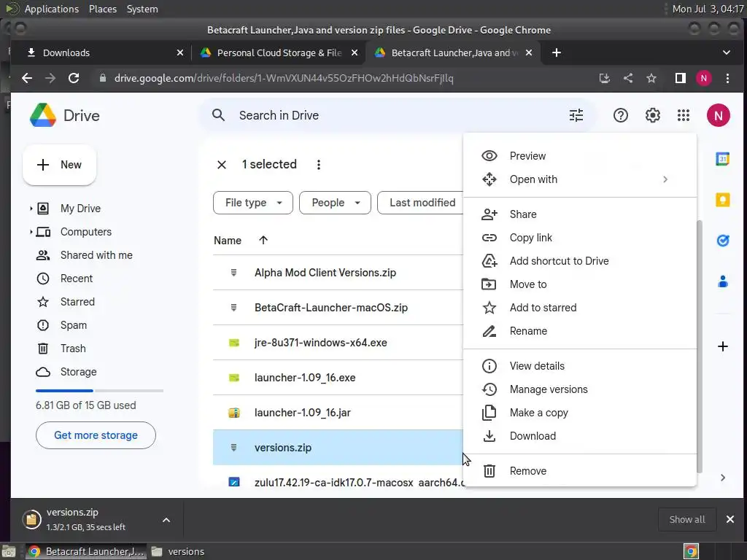
Task: Select jre-8u371-windows-x64.exe file
Action: point(338,343)
